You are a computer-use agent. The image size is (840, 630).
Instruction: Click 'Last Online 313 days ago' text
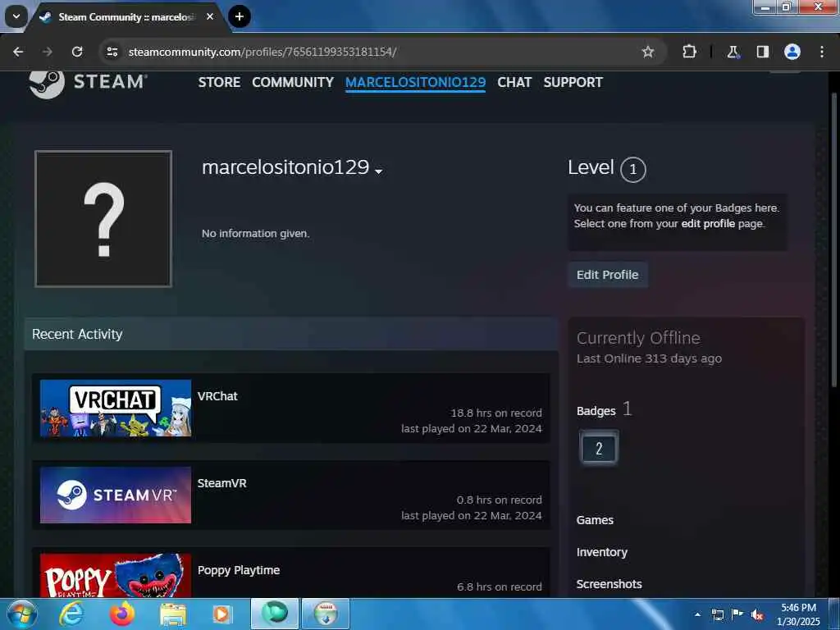649,358
